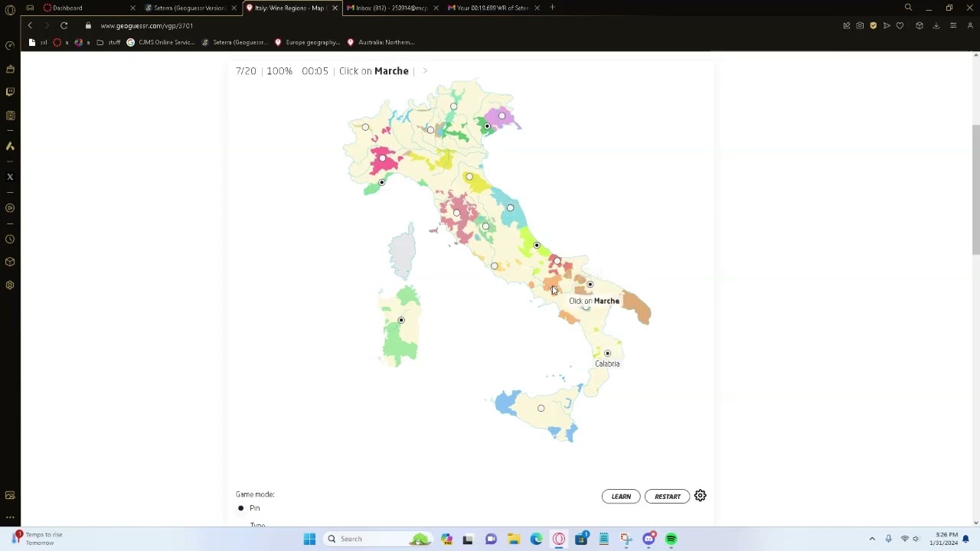Screen dimensions: 980x551
Task: Click the game settings gear icon
Action: point(700,496)
